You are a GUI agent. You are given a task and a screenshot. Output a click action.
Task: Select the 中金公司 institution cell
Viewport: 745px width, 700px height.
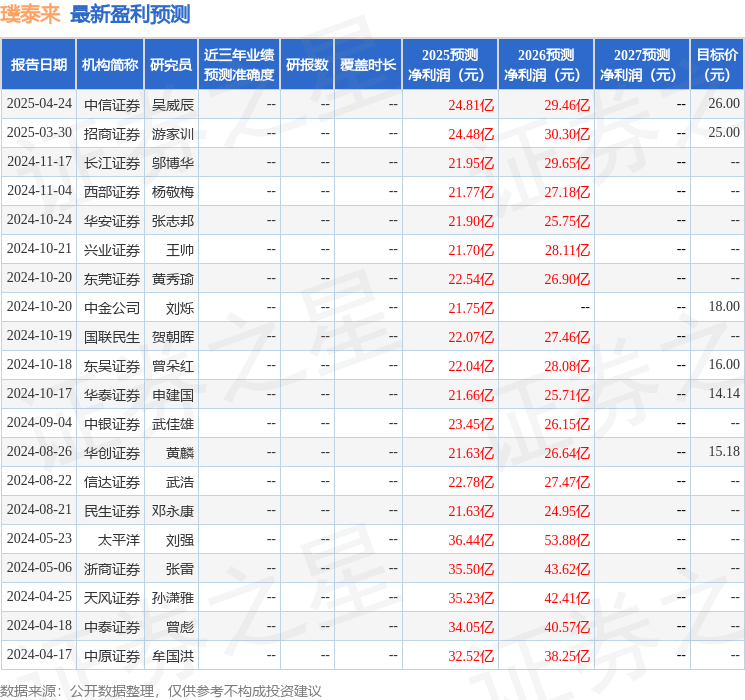click(112, 307)
